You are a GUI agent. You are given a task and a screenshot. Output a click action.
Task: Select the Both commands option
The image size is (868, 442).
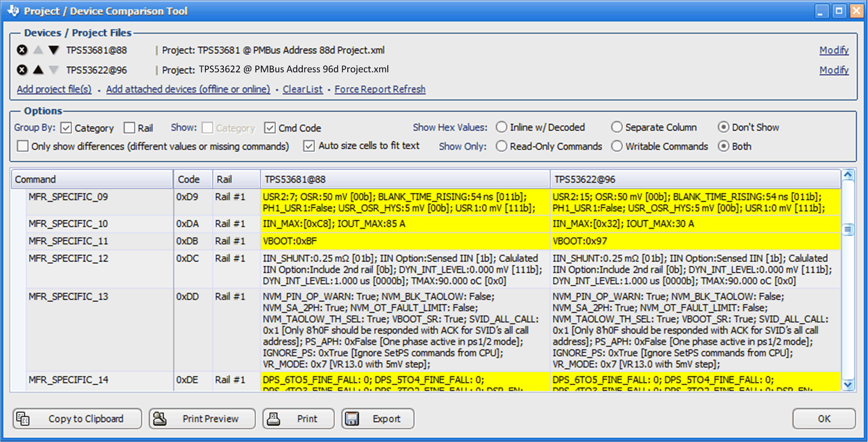[723, 146]
